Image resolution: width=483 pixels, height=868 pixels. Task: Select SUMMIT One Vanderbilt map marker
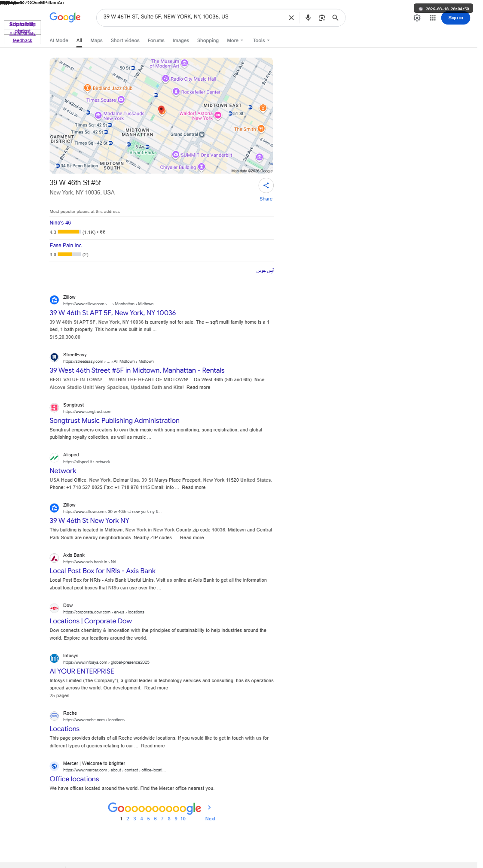click(x=176, y=155)
